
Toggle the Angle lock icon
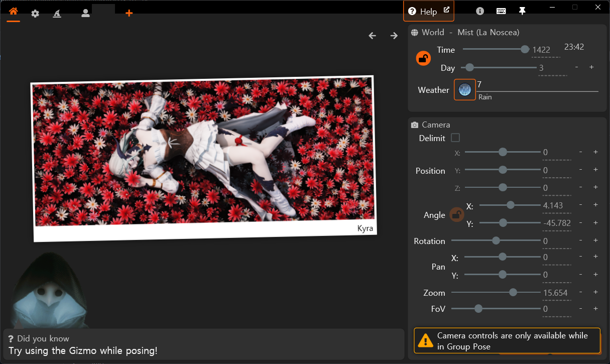(x=456, y=215)
